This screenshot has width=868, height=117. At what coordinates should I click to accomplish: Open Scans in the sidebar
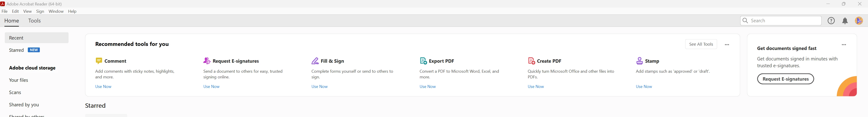[x=15, y=93]
